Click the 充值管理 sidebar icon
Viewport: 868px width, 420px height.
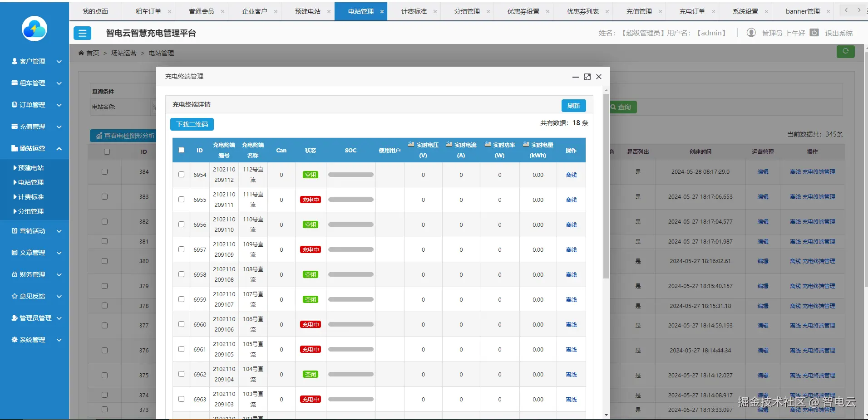(15, 126)
